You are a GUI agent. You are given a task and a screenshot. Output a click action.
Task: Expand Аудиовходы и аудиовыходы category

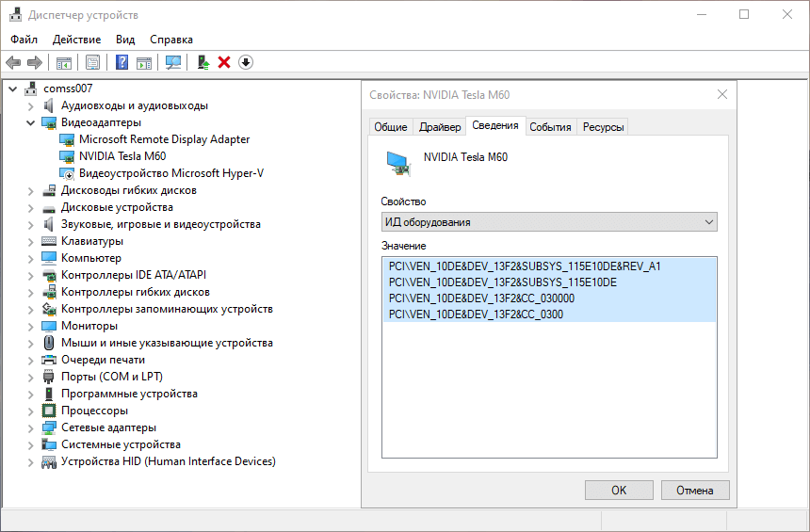coord(30,106)
